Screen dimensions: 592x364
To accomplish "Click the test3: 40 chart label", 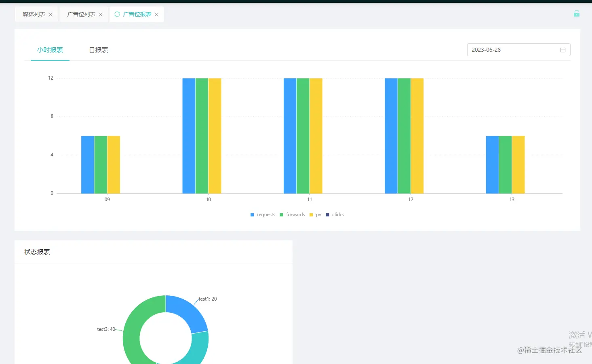I will (x=106, y=329).
